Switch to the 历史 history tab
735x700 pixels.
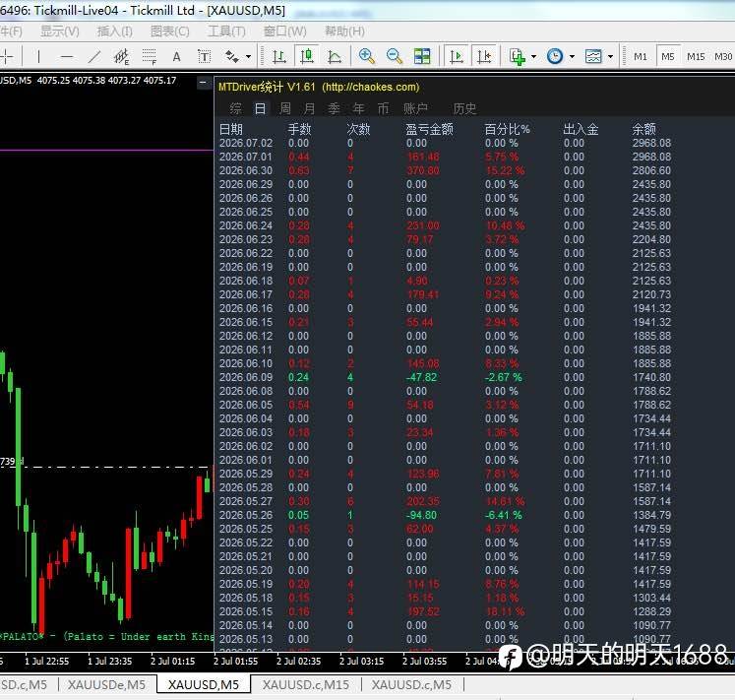tap(464, 109)
